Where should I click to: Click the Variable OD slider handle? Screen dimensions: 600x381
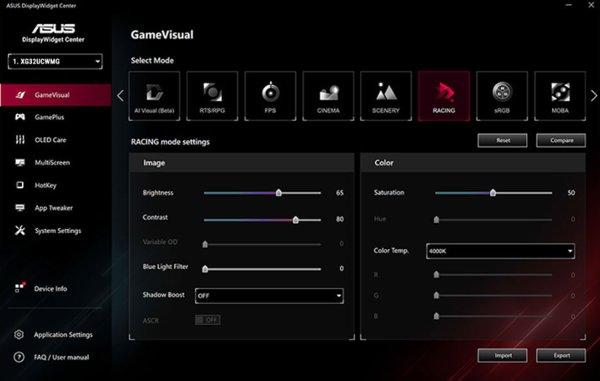click(205, 244)
